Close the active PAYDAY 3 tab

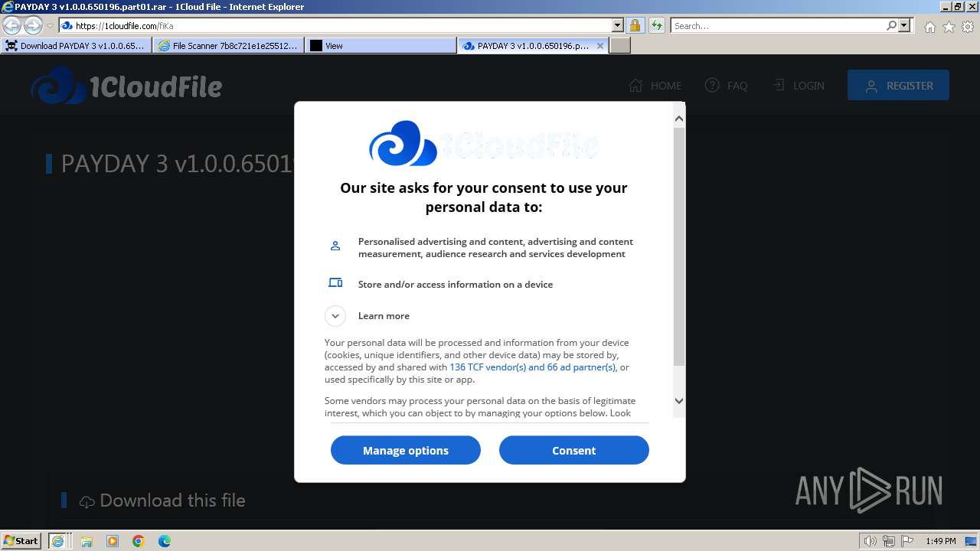click(600, 46)
